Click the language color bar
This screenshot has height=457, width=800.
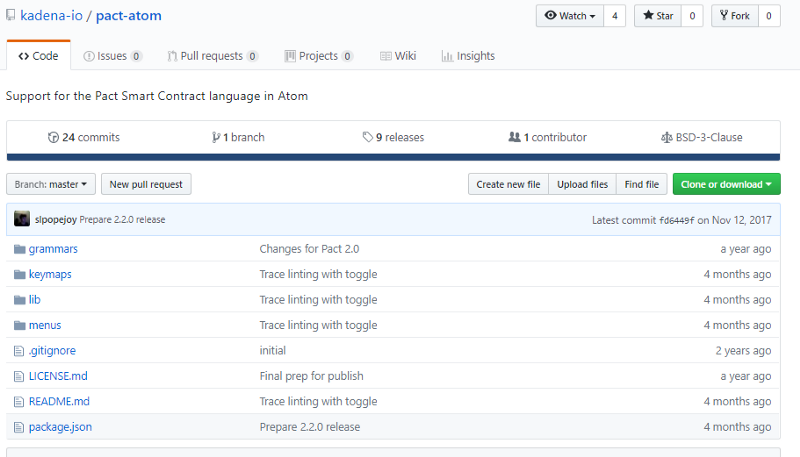tap(393, 157)
